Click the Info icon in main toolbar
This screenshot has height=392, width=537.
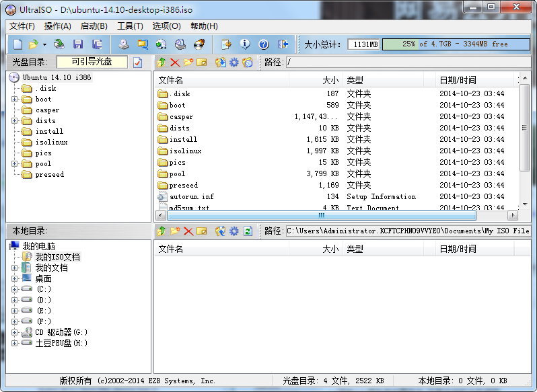245,44
